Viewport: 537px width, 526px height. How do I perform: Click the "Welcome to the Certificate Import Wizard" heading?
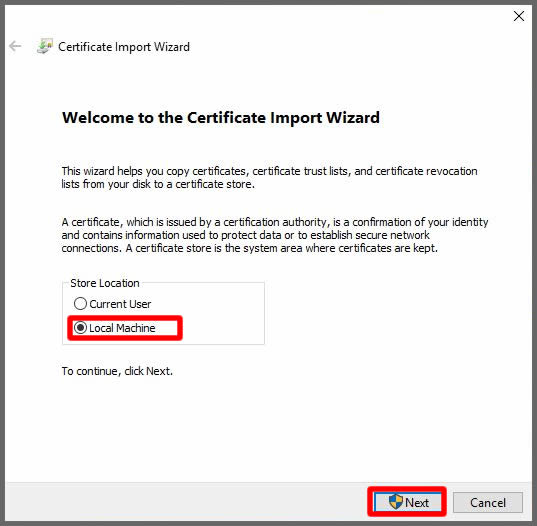(221, 117)
